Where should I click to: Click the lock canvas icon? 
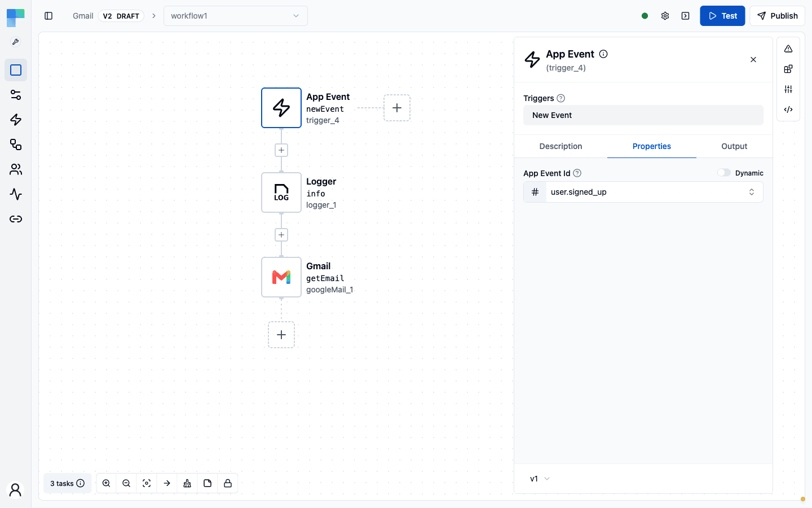228,483
